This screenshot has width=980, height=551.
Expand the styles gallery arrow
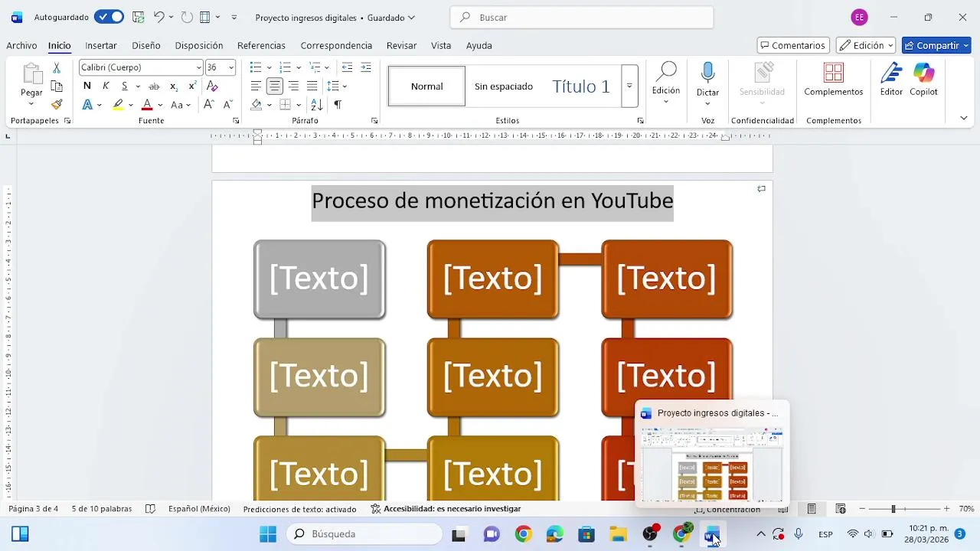[629, 86]
